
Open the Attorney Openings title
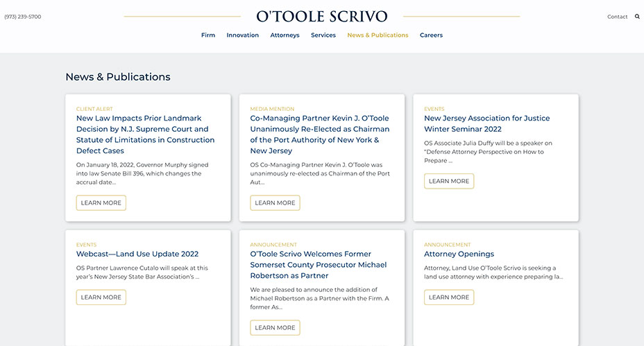[459, 254]
